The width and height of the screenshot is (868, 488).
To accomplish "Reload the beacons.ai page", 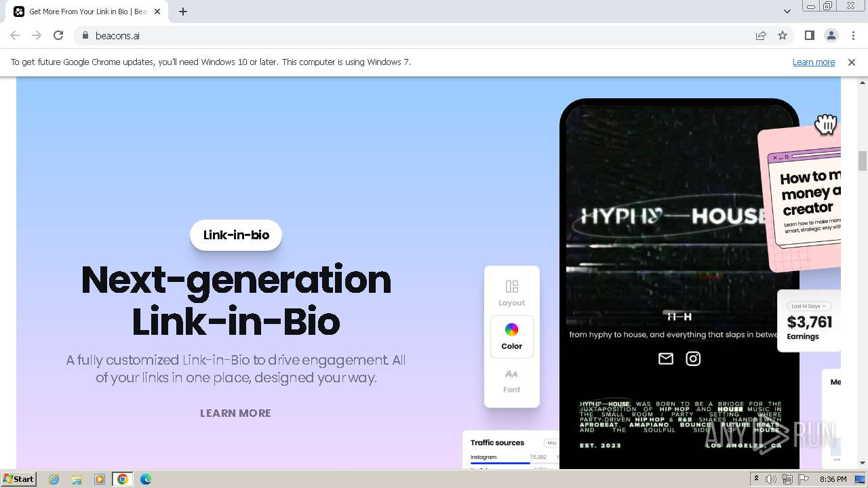I will (58, 35).
